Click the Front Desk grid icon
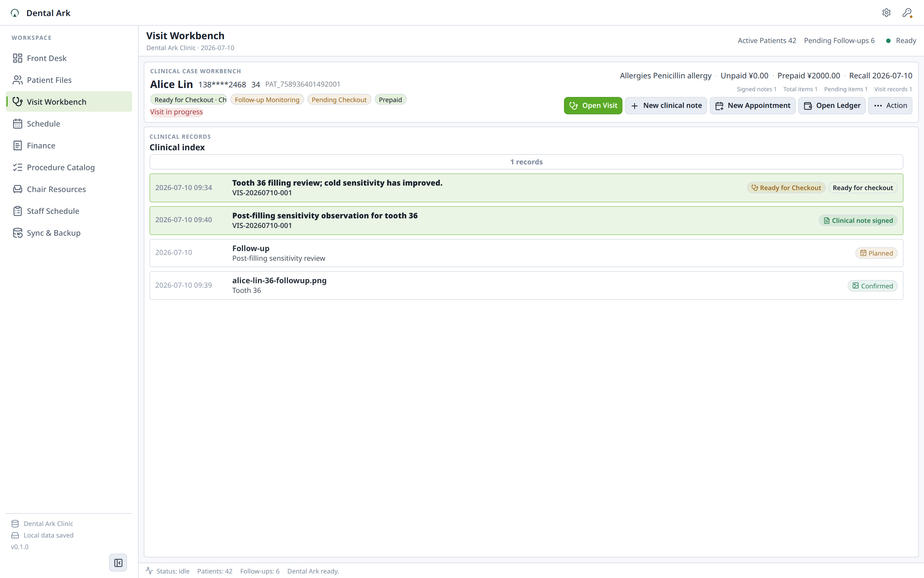Image resolution: width=924 pixels, height=578 pixels. click(18, 58)
